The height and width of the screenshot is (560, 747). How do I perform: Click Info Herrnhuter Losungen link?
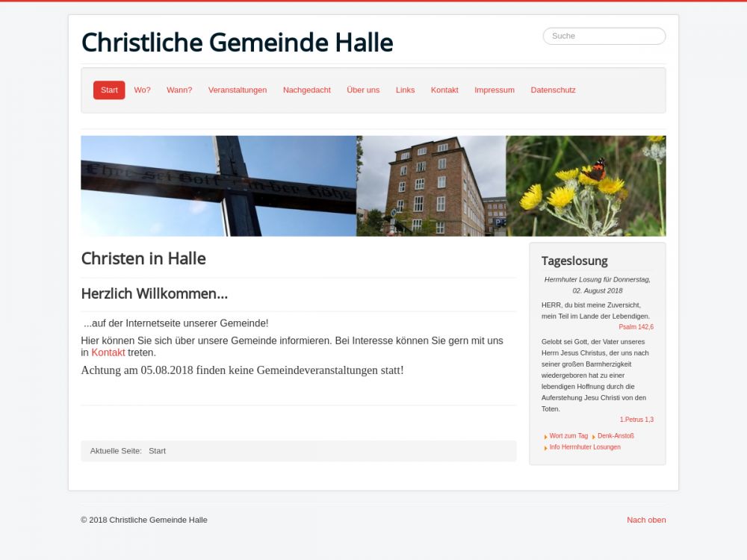585,447
